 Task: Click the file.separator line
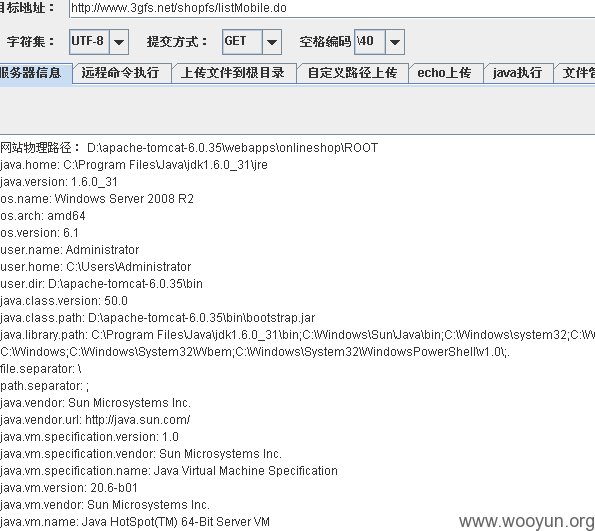41,369
